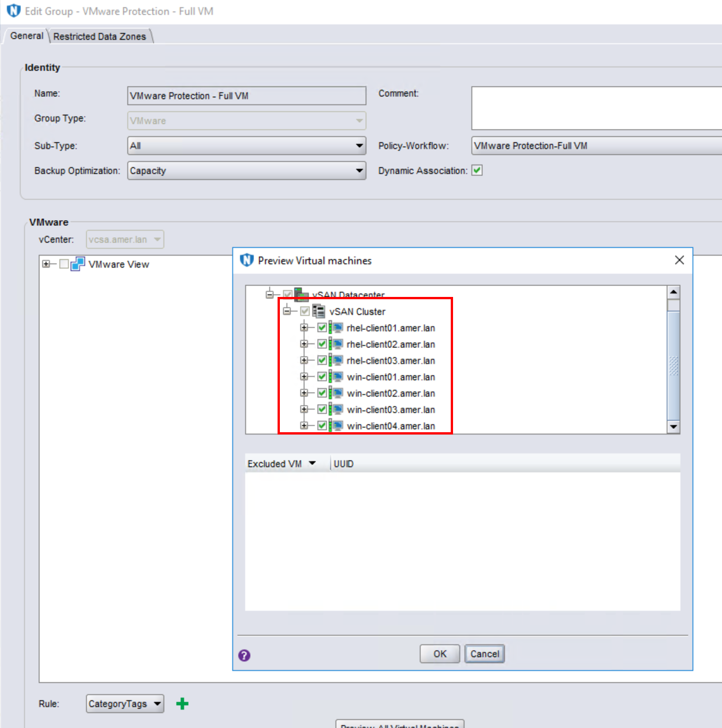The height and width of the screenshot is (728, 722).
Task: Expand the win-client01.amer.lan tree node
Action: click(303, 377)
